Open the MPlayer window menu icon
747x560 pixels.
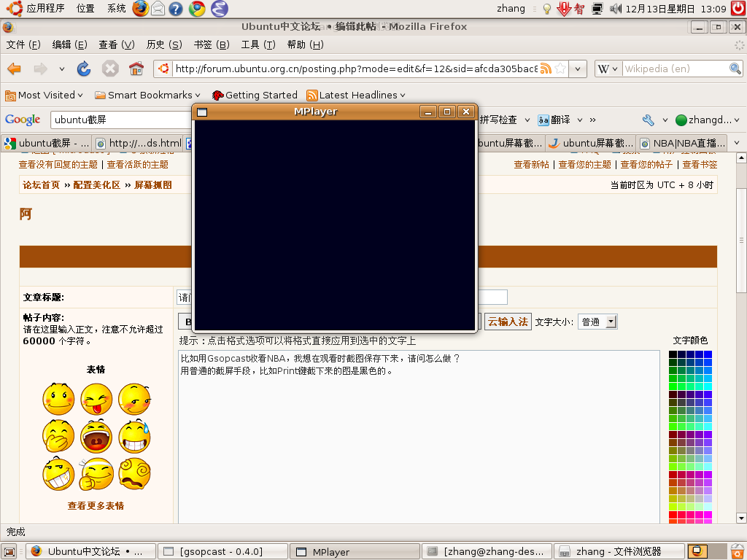[x=202, y=112]
